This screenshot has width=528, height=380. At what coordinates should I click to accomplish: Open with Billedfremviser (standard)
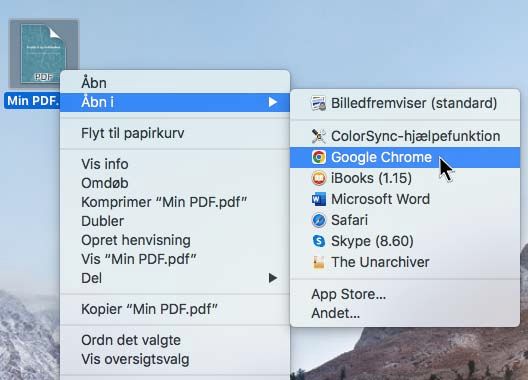pyautogui.click(x=405, y=103)
